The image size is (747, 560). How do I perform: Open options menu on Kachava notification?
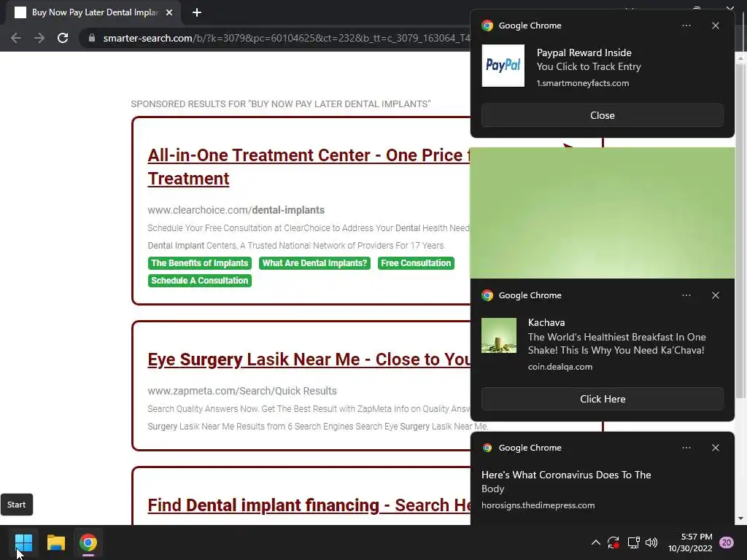[686, 295]
